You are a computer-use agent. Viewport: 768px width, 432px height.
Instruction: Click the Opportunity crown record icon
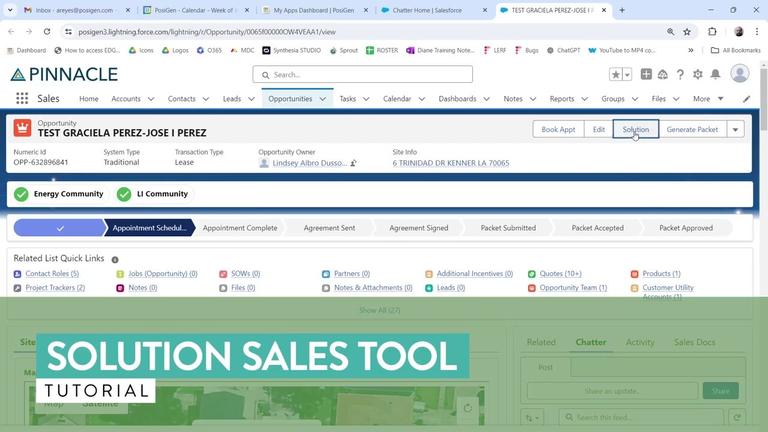coord(23,128)
